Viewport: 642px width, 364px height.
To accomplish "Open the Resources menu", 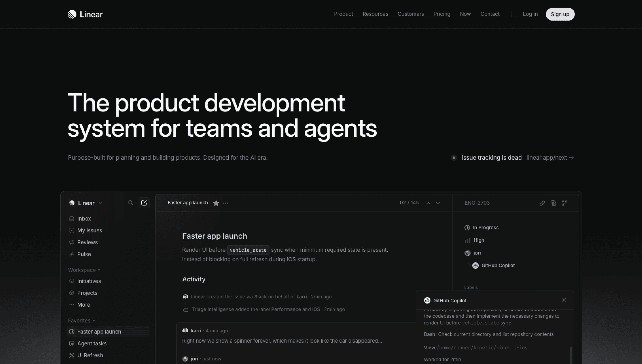I will coord(375,14).
